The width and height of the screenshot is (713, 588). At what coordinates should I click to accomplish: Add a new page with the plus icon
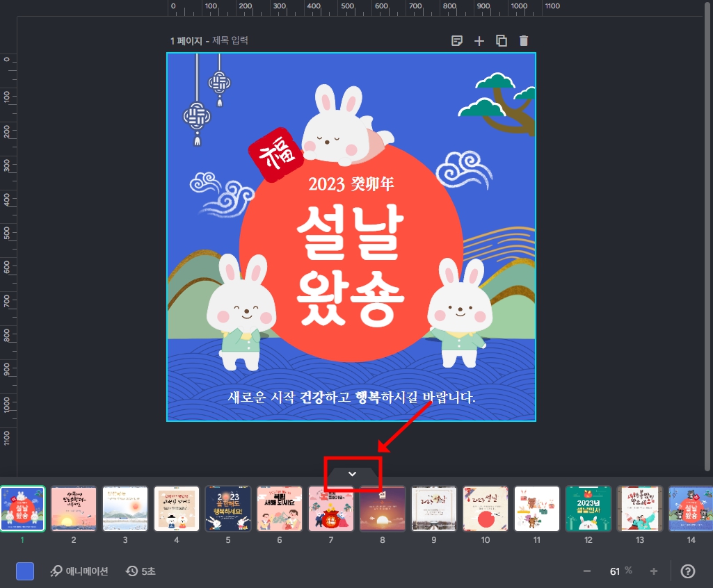pos(479,40)
